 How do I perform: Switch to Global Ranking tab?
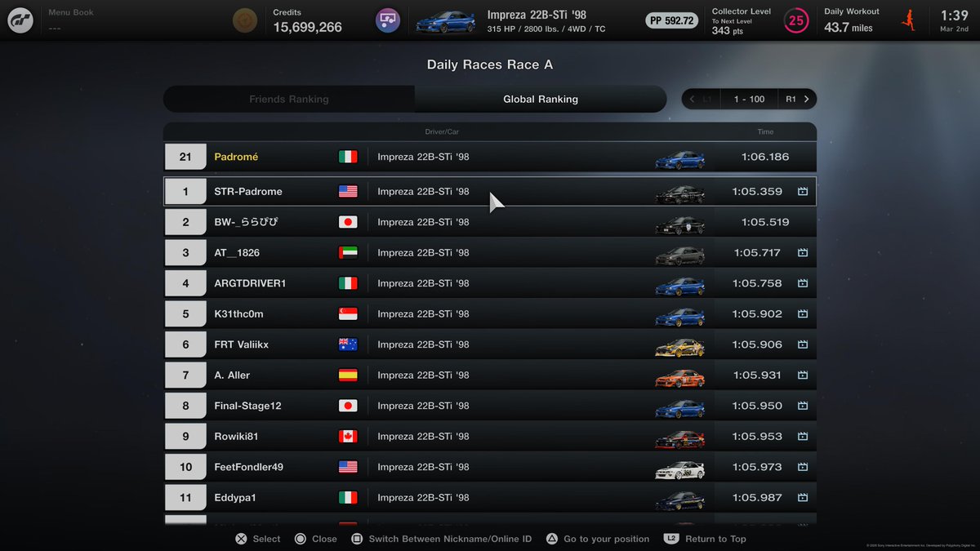coord(541,99)
